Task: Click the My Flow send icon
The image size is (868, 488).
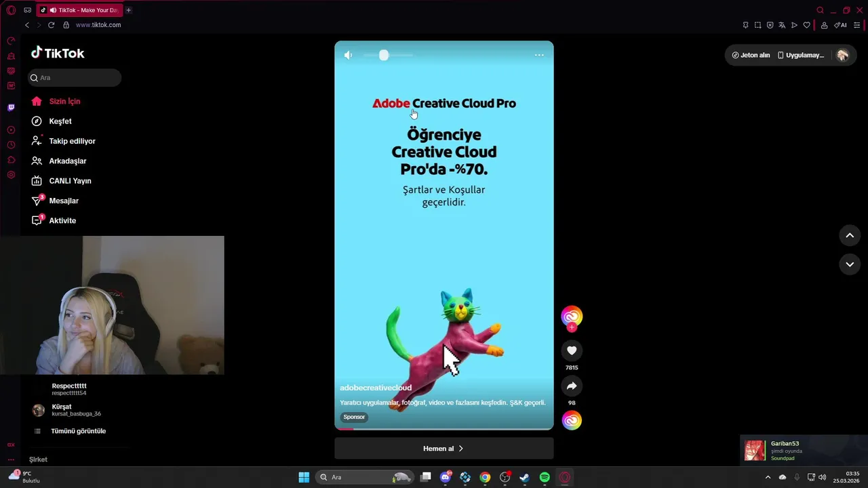Action: click(794, 25)
